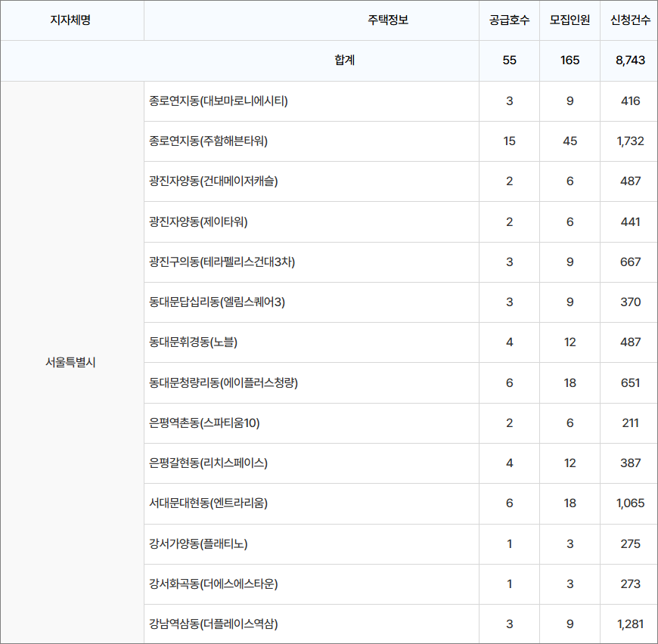Click the 1,281 applications cell for 강남역삼동
658x644 pixels.
(x=630, y=624)
